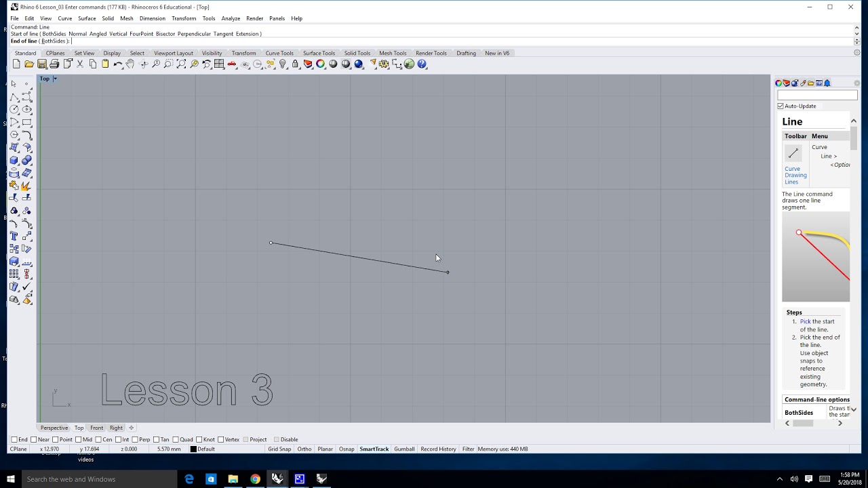Undo the last action
868x488 pixels.
(117, 64)
